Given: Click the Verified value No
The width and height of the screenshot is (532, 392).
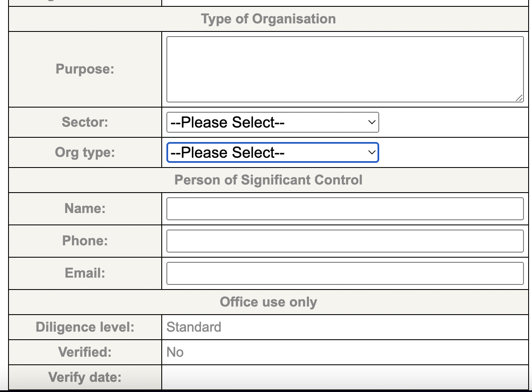Looking at the screenshot, I should point(175,352).
